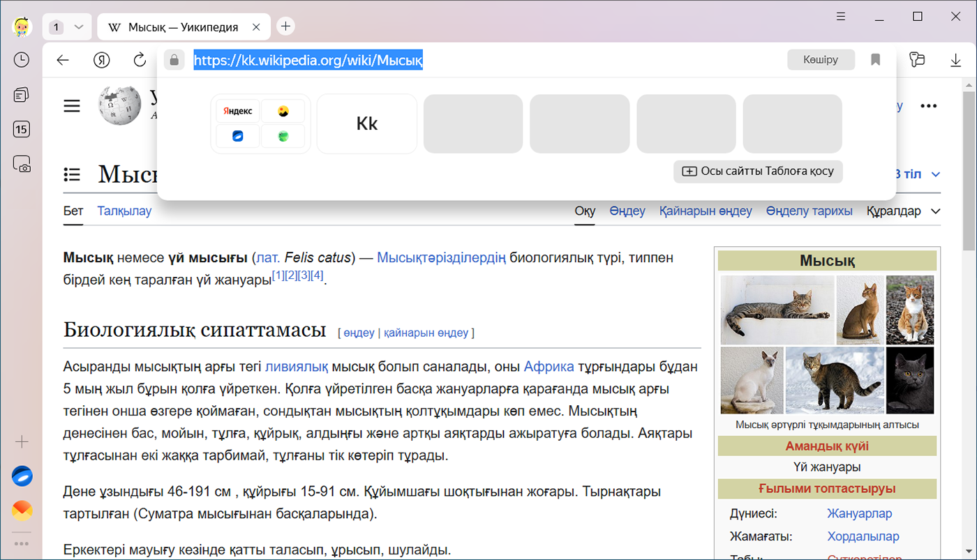
Task: Open the screenshot camera tool in the sidebar
Action: pyautogui.click(x=22, y=165)
